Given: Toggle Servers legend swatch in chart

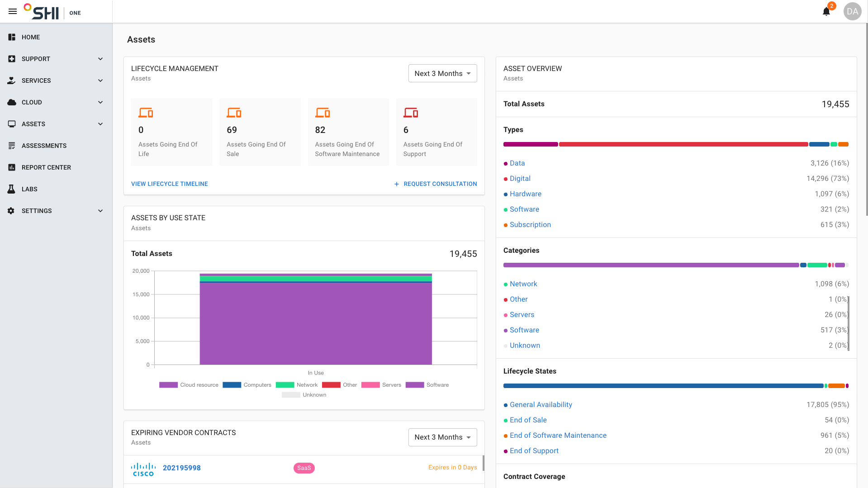Looking at the screenshot, I should coord(370,385).
